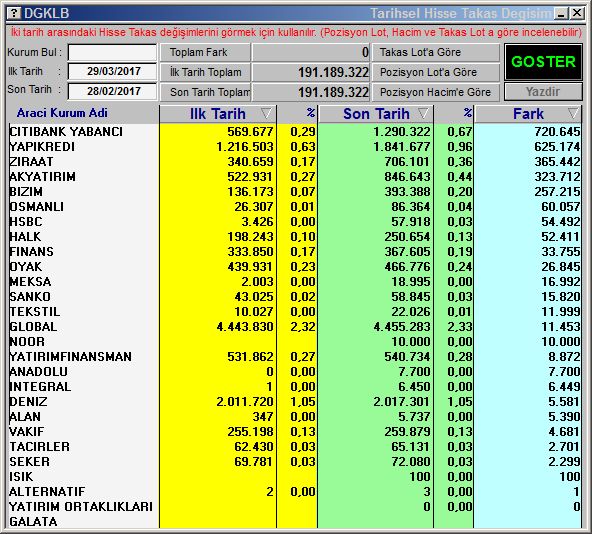
Task: Focus the Kurum Bul search field
Action: click(112, 52)
